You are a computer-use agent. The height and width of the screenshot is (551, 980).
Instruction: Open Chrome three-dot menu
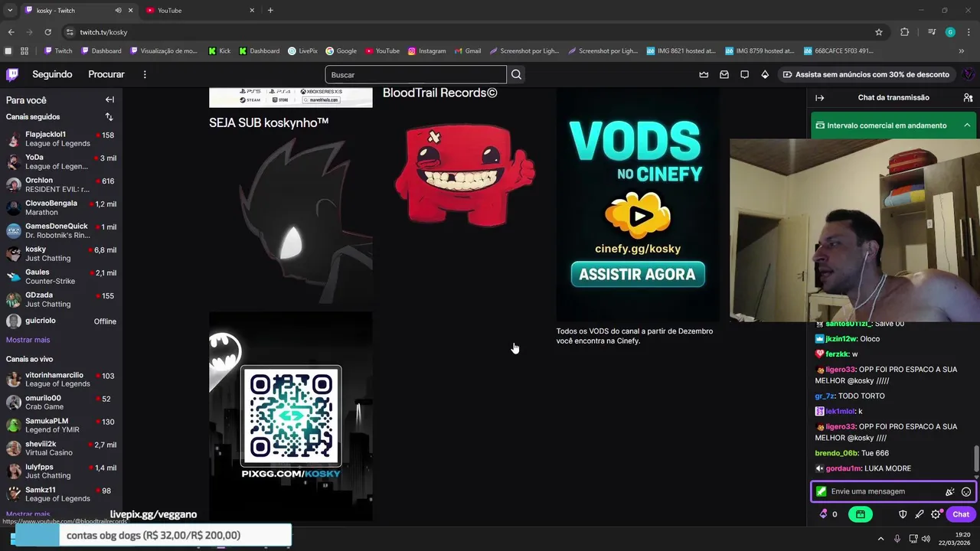(x=969, y=32)
